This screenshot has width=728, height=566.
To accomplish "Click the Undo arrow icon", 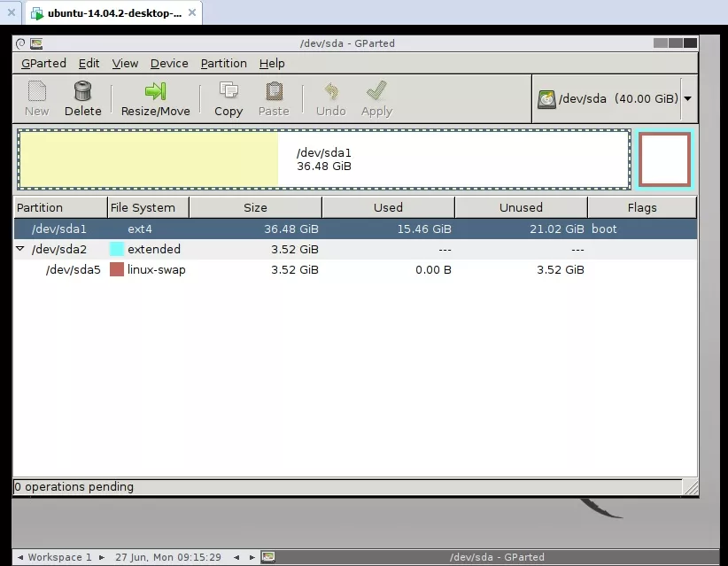I will pyautogui.click(x=331, y=91).
